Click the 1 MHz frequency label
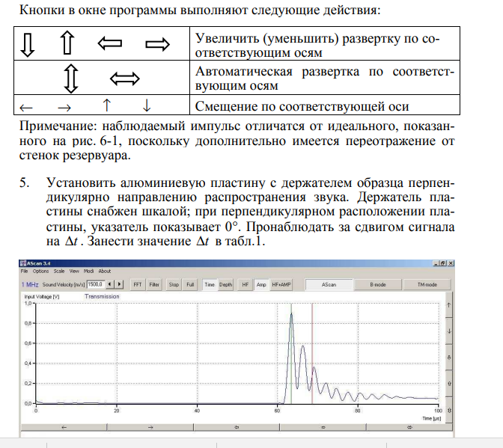 [30, 284]
